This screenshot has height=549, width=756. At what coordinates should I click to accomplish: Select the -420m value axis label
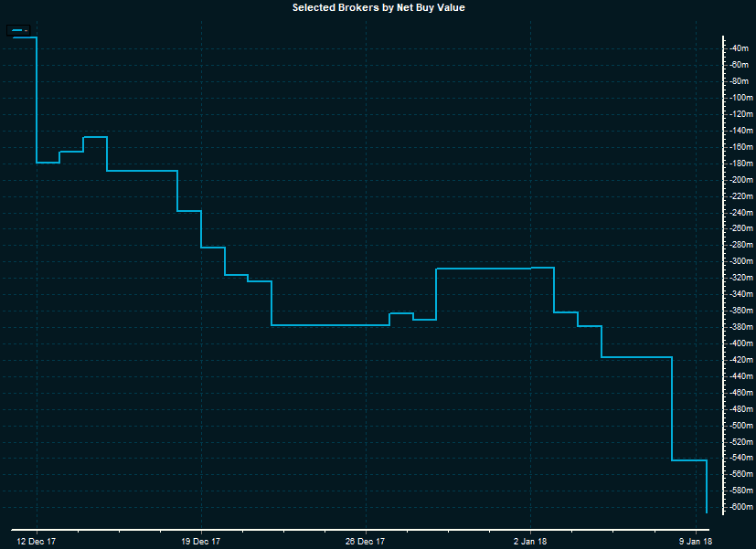[x=741, y=360]
